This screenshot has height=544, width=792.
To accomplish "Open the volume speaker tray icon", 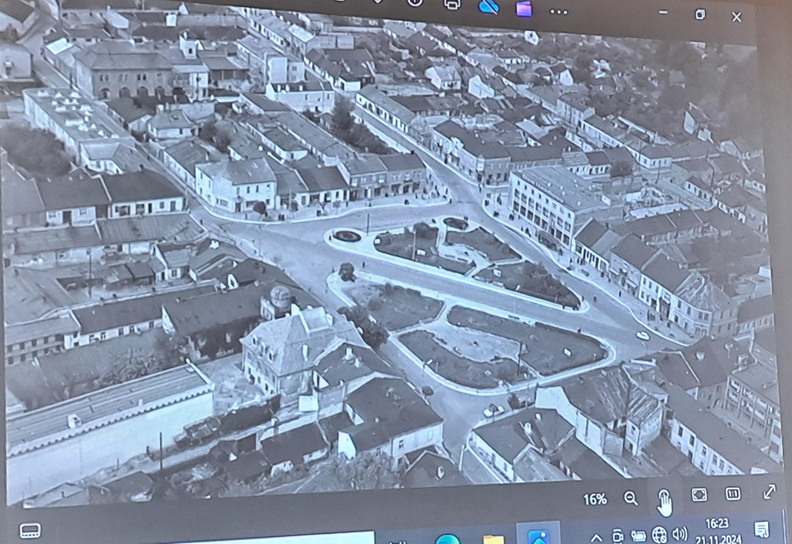I will pos(680,533).
